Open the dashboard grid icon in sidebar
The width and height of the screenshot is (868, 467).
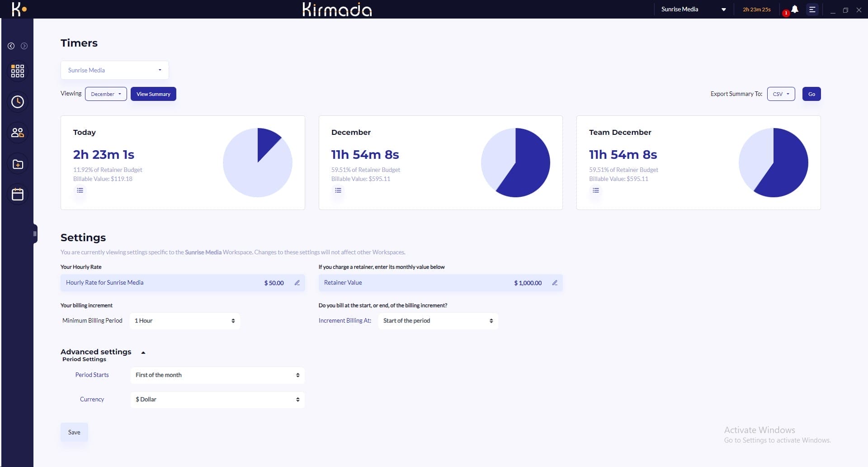click(18, 71)
